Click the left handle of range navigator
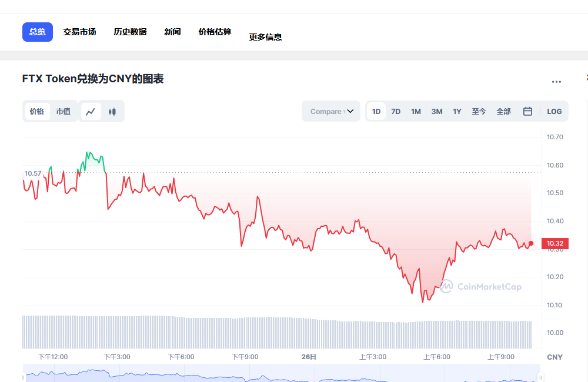 (24, 377)
